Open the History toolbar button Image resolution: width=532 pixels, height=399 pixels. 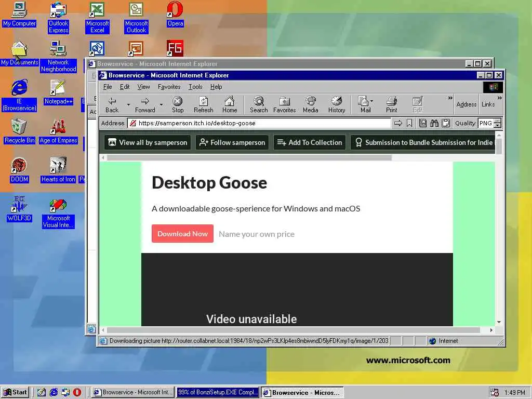point(337,104)
